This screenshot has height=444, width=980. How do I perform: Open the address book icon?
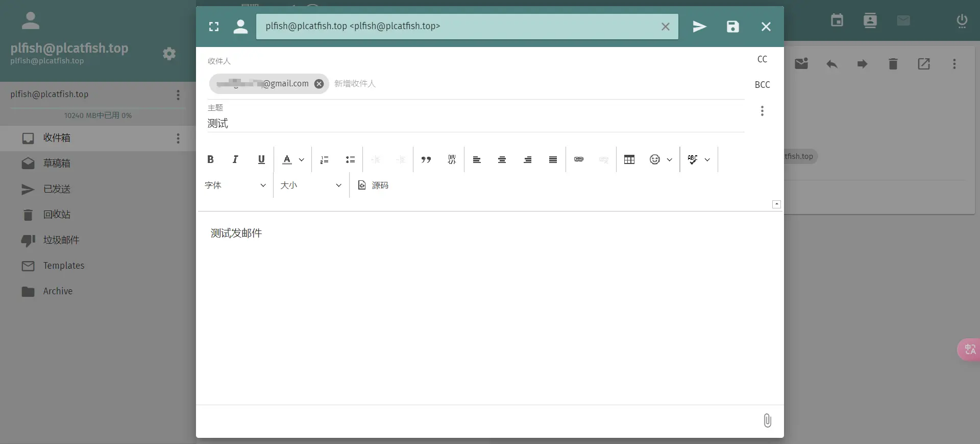tap(870, 20)
